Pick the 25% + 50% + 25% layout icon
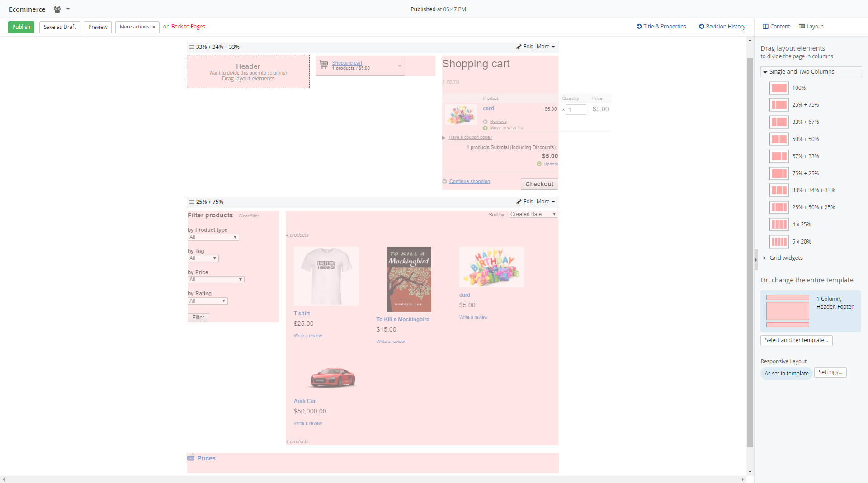868x483 pixels. [779, 207]
